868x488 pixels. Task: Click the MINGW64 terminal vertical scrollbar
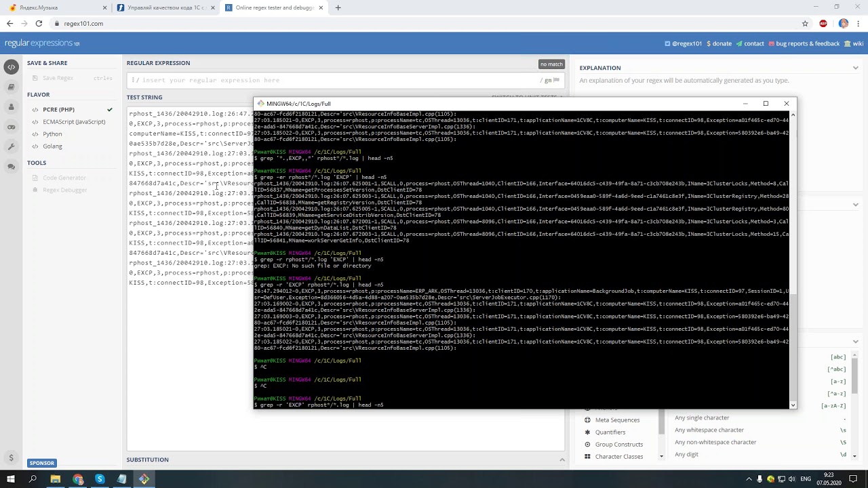pos(793,259)
